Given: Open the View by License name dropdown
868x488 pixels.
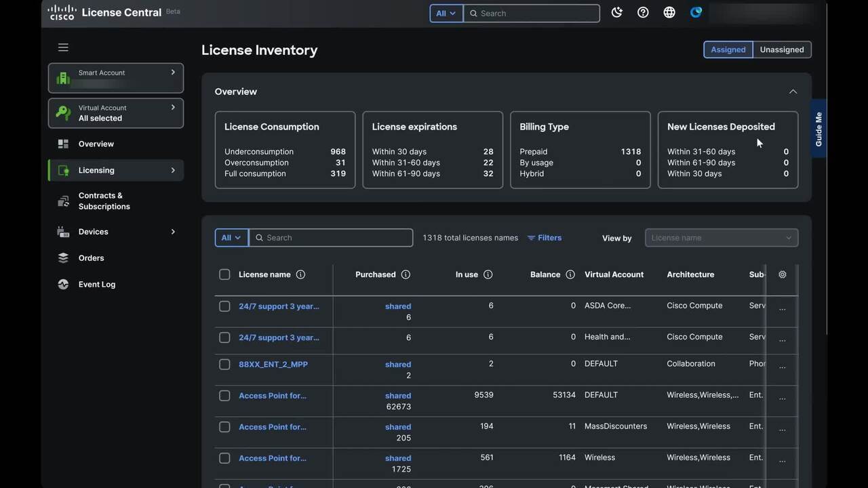Looking at the screenshot, I should tap(721, 238).
